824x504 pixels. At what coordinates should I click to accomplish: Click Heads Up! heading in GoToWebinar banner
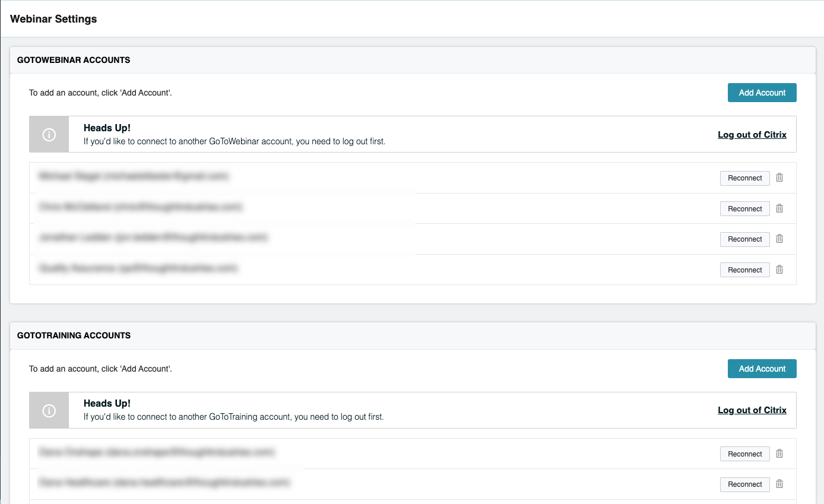(x=107, y=128)
